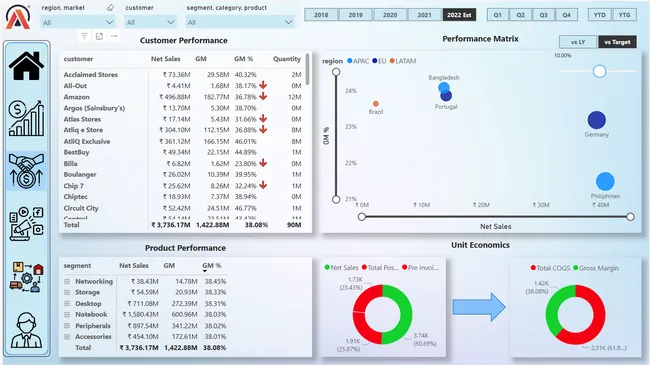The width and height of the screenshot is (650, 365).
Task: Open the customer dropdown filter
Action: [150, 22]
